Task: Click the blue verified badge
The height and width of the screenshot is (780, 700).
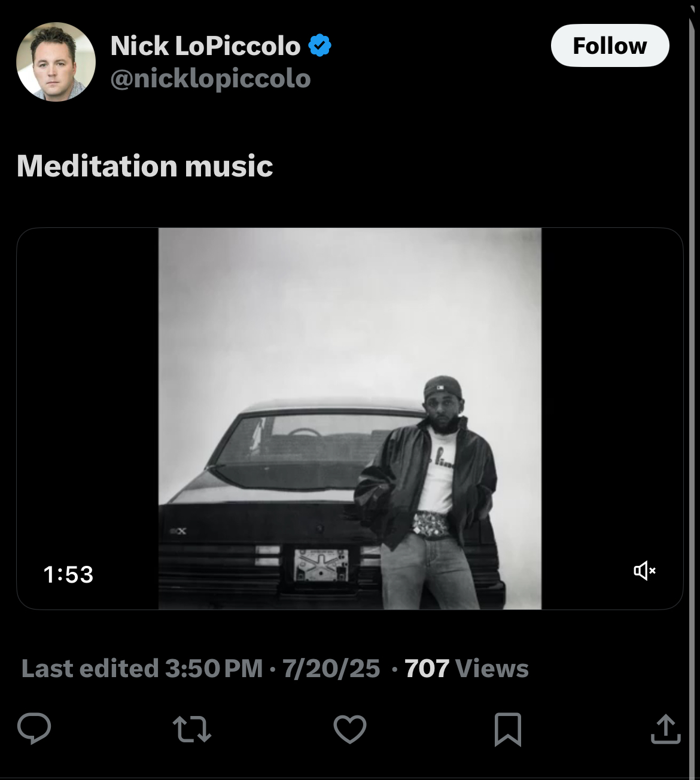Action: 320,46
